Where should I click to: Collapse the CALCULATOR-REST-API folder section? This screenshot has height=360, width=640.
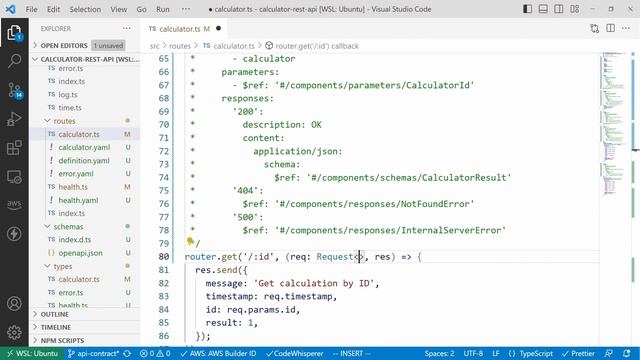click(85, 59)
